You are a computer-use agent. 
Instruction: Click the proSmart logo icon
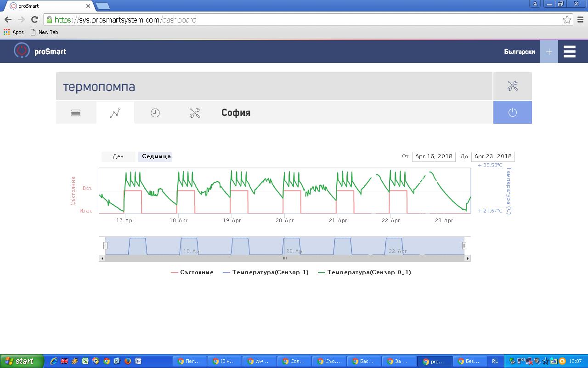pos(22,51)
